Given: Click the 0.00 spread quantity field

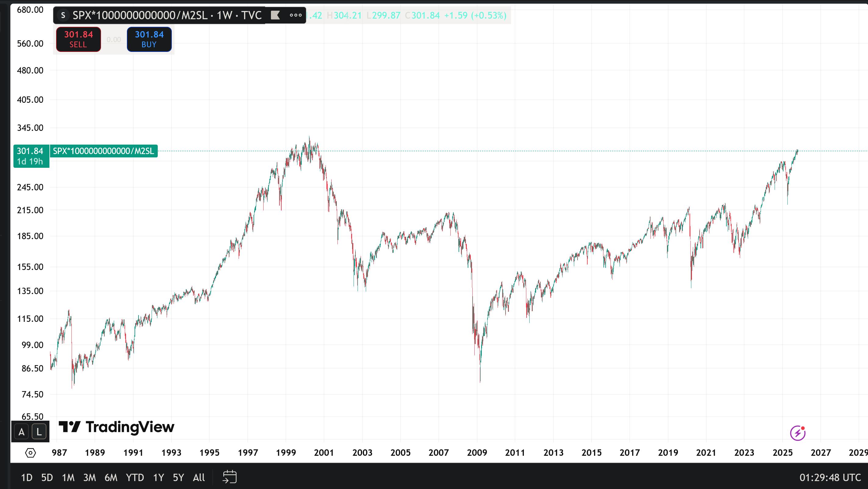Looking at the screenshot, I should point(113,40).
